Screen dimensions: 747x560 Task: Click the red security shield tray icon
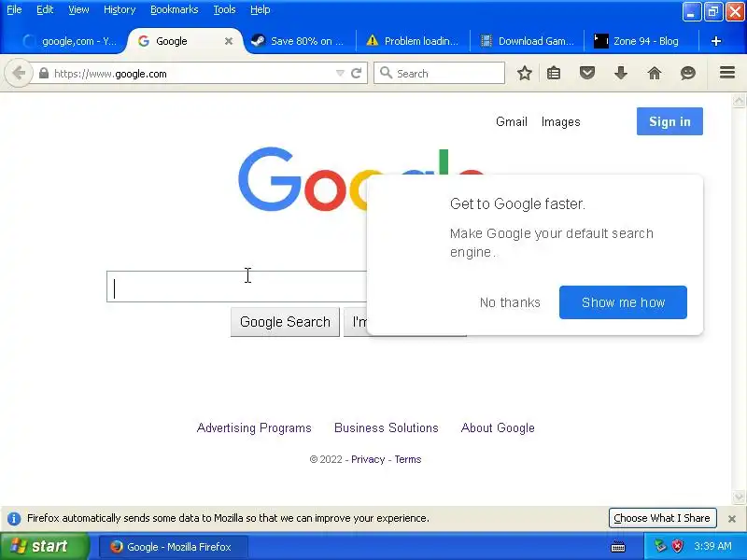[678, 546]
